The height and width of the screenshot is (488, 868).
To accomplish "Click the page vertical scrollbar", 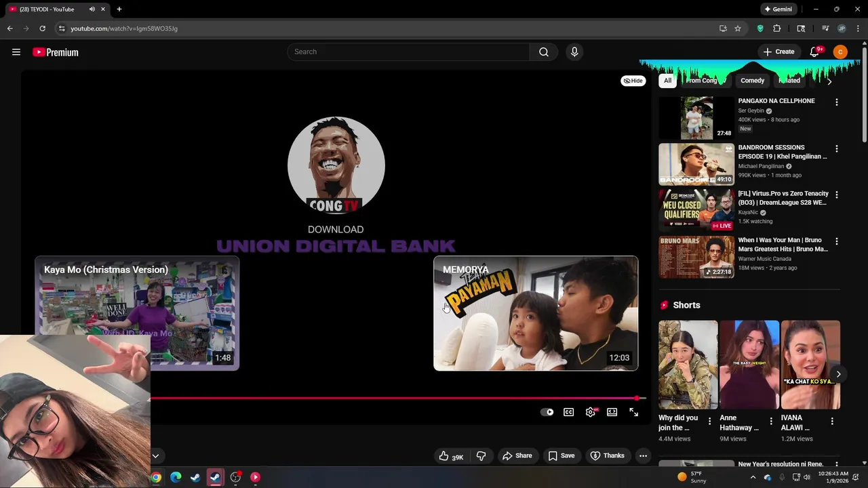I will [864, 95].
